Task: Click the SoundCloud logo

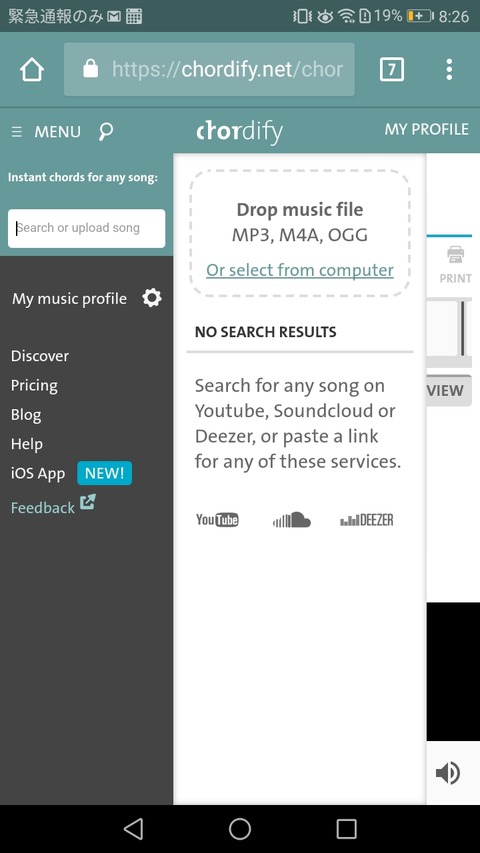Action: point(292,520)
